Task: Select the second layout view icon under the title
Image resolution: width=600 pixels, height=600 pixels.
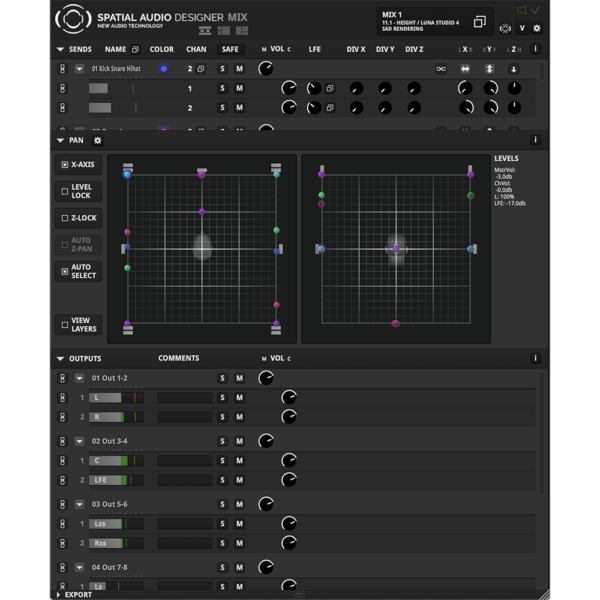Action: (223, 31)
